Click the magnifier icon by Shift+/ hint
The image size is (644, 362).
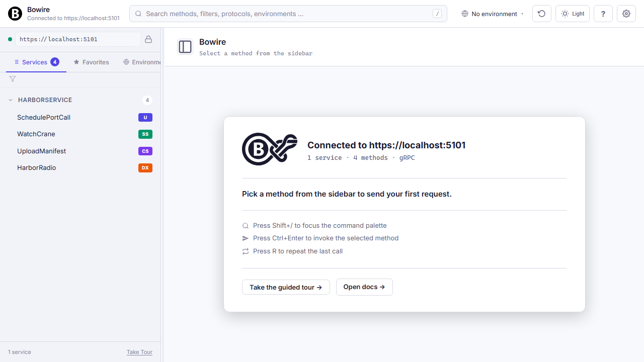(x=246, y=226)
